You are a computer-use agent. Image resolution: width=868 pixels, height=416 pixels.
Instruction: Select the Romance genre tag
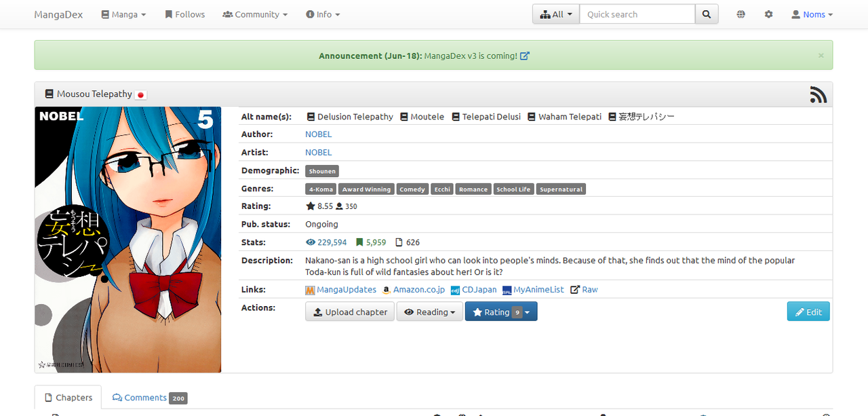pos(473,189)
